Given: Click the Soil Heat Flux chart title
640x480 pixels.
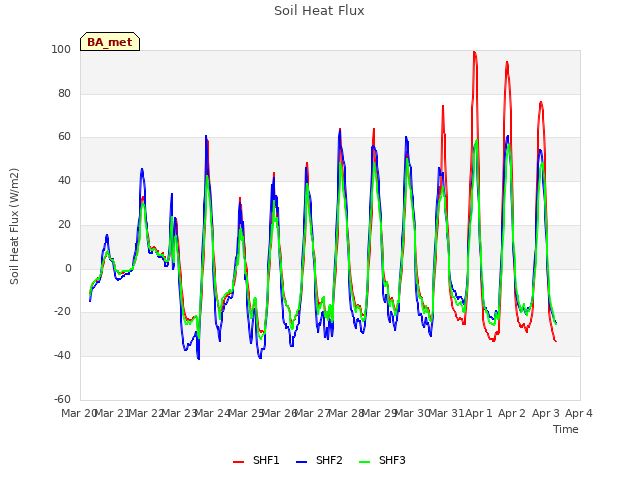Looking at the screenshot, I should (x=319, y=11).
